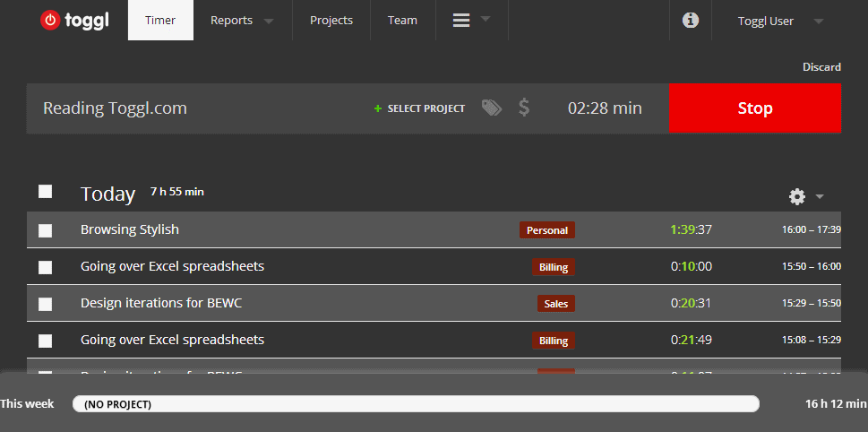This screenshot has height=432, width=868.
Task: Expand the arrow next to the hamburger menu
Action: (x=486, y=19)
